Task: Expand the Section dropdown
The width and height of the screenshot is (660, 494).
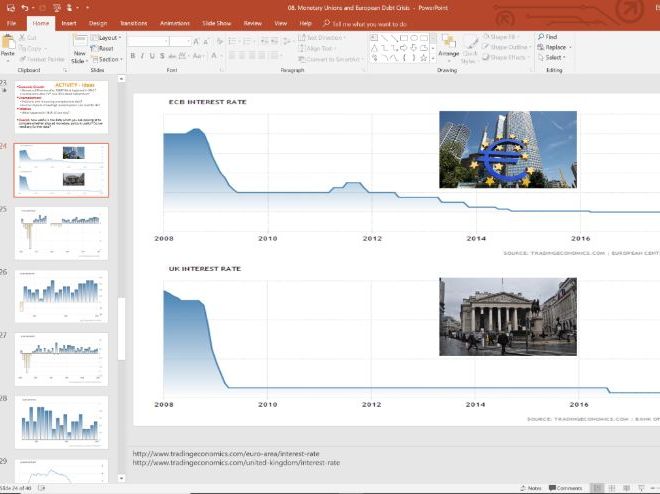Action: [x=107, y=58]
